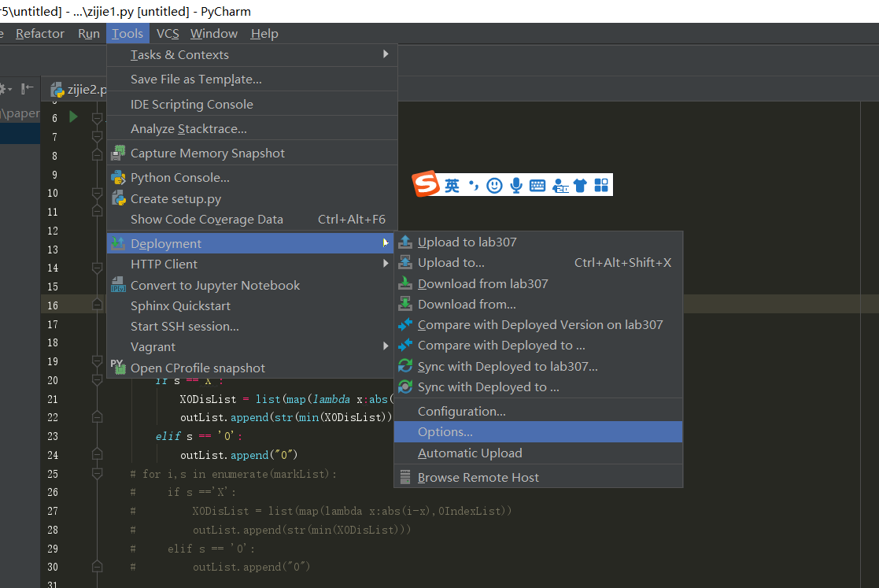Click the Create setup.py icon
Viewport: 879px width, 588px height.
point(118,198)
